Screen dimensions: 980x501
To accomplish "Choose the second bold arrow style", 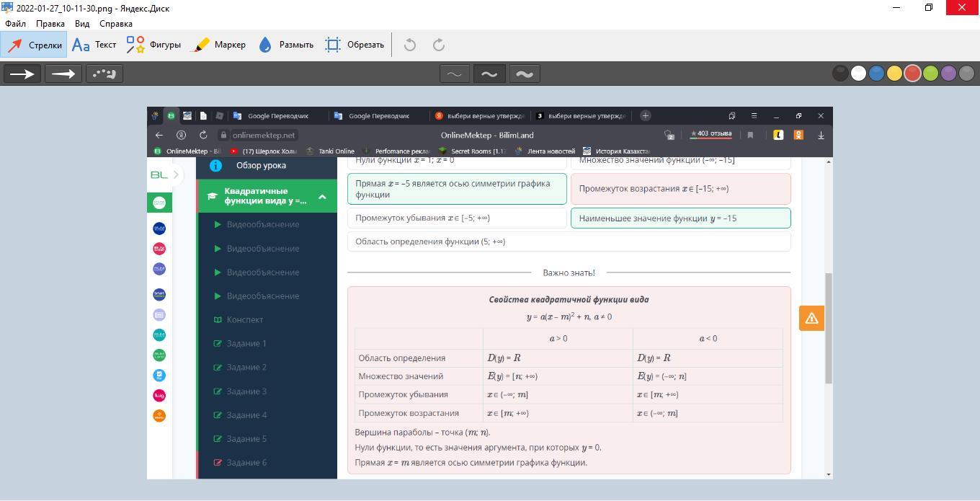I will 63,74.
